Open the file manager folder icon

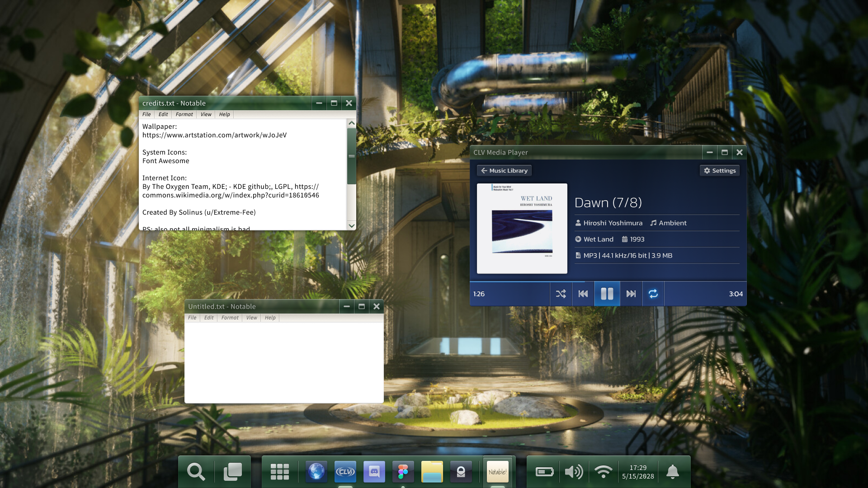[432, 472]
